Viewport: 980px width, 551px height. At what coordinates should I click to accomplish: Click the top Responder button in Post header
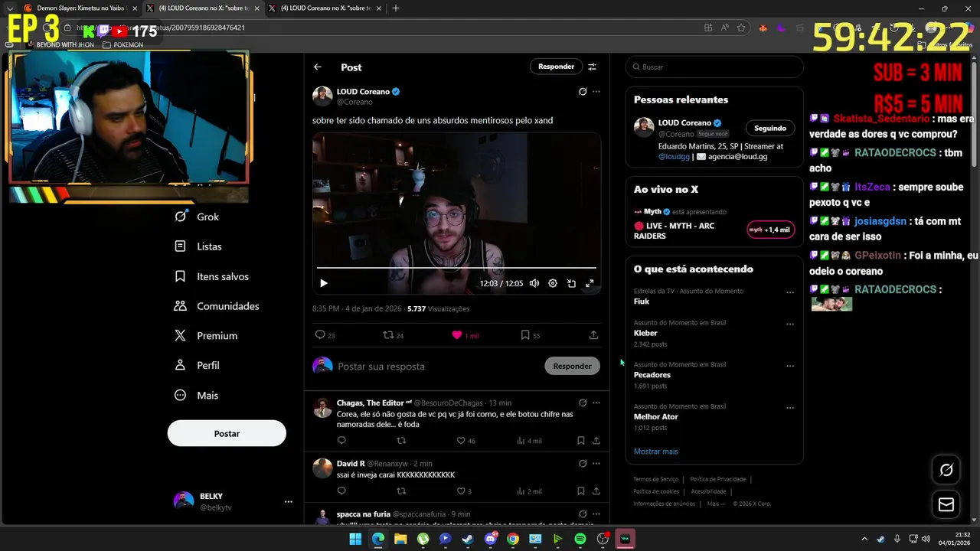tap(556, 67)
